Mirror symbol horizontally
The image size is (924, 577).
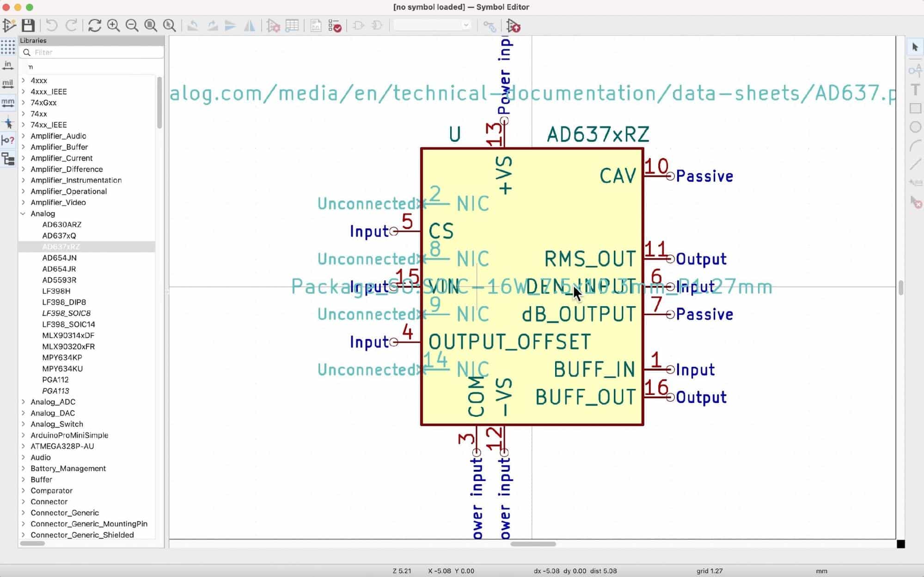click(250, 25)
